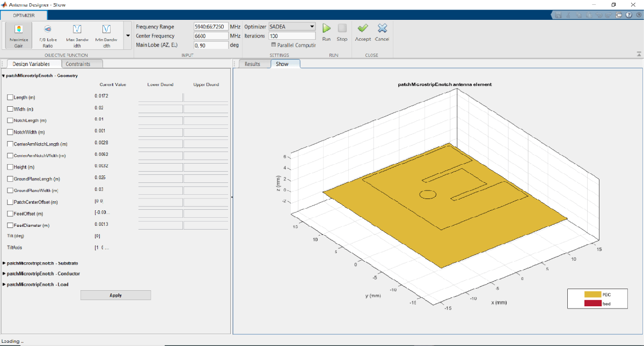Image resolution: width=644 pixels, height=346 pixels.
Task: Expand the objective function gallery arrow
Action: pyautogui.click(x=128, y=36)
